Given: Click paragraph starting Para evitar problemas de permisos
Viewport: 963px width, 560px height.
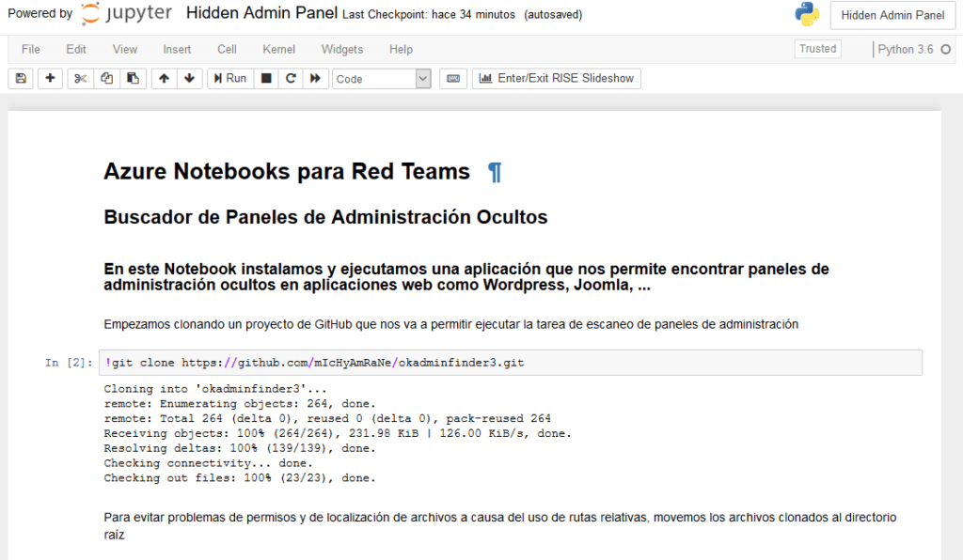Looking at the screenshot, I should [500, 525].
